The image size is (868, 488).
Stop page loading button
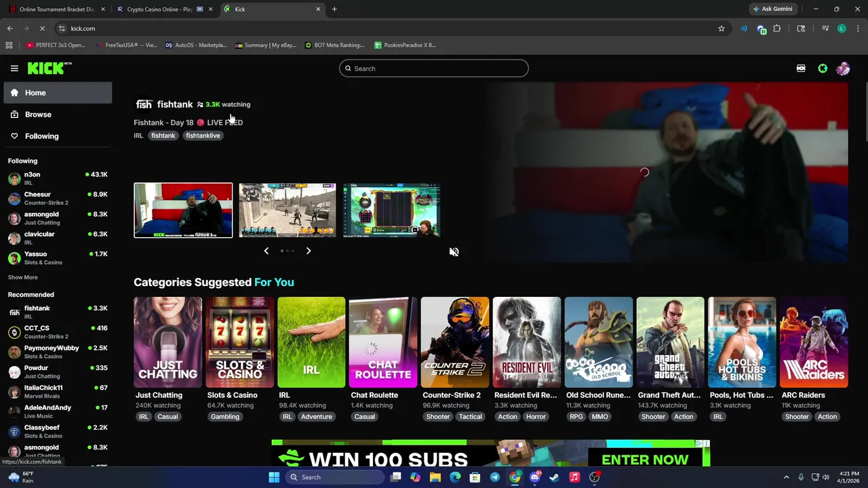pos(42,28)
